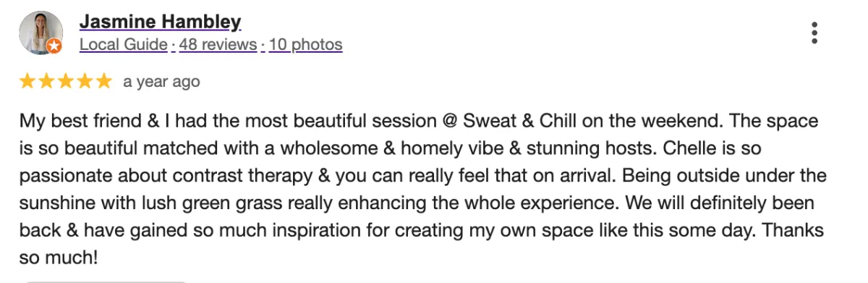Click the partially visible button below review
Viewport: 868px width, 283px height.
(106, 281)
